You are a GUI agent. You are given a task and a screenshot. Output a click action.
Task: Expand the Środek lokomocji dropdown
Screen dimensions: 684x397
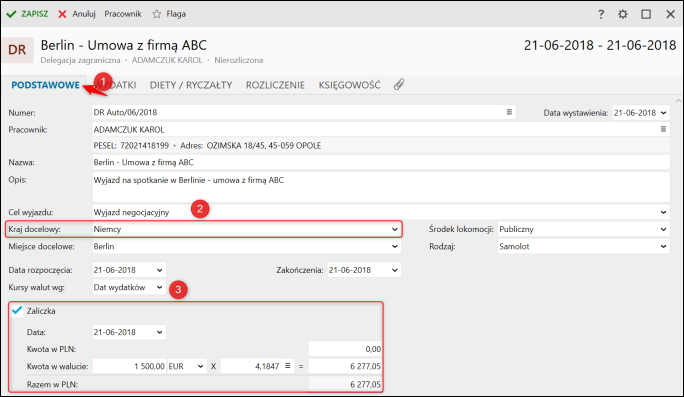[663, 229]
